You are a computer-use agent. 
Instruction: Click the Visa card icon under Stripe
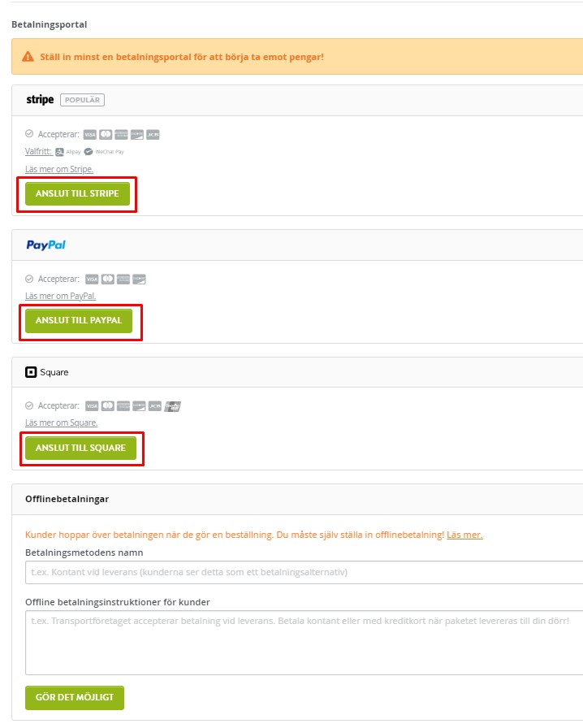[89, 135]
